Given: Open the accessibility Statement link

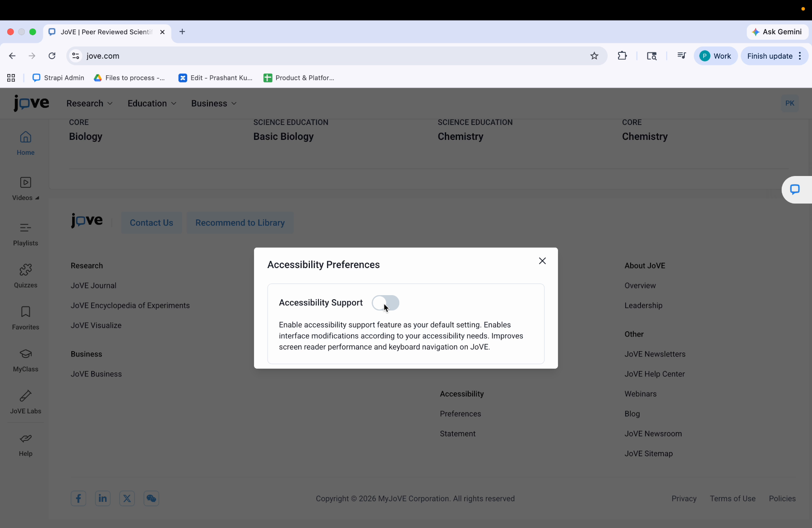Looking at the screenshot, I should click(458, 434).
